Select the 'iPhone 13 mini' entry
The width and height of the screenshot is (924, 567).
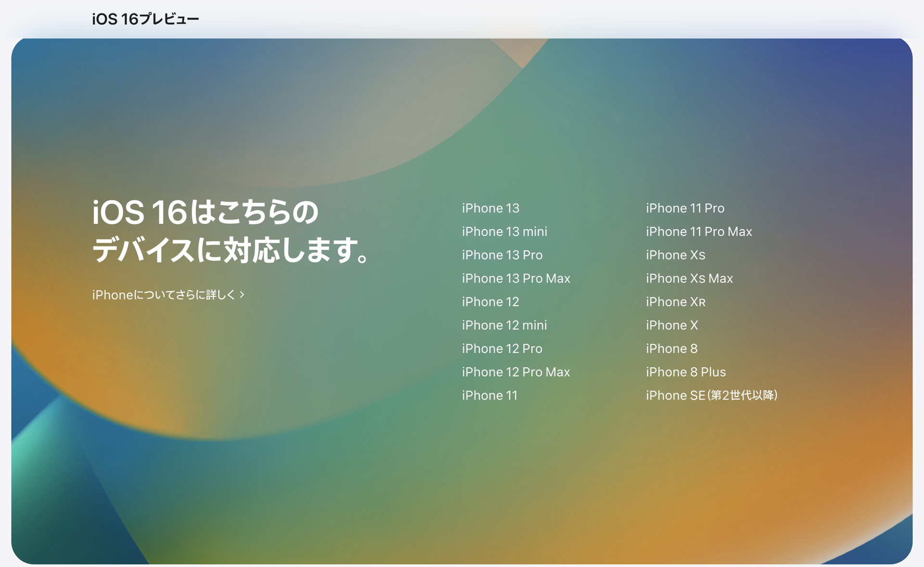pyautogui.click(x=504, y=232)
